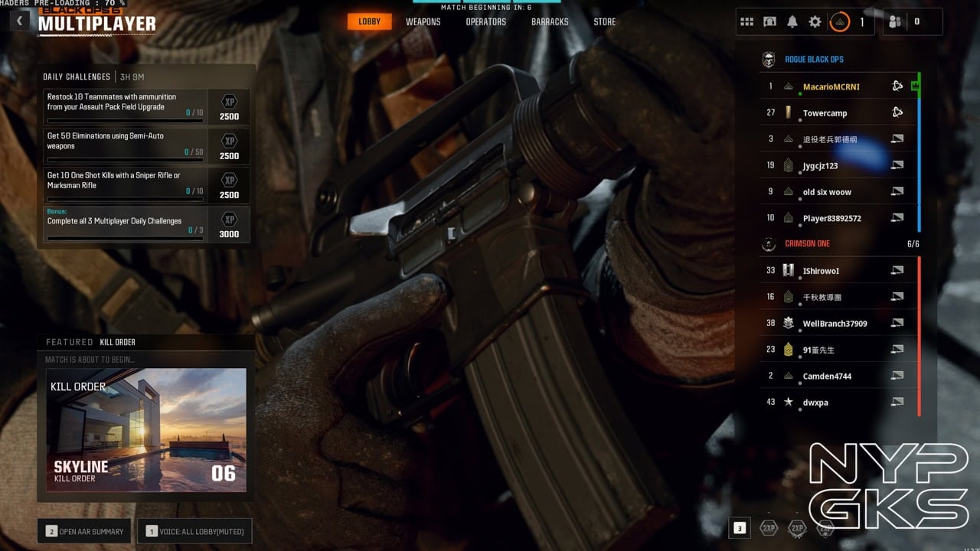Image resolution: width=980 pixels, height=551 pixels.
Task: Click the Rogue Black Ops faction emblem
Action: point(769,60)
